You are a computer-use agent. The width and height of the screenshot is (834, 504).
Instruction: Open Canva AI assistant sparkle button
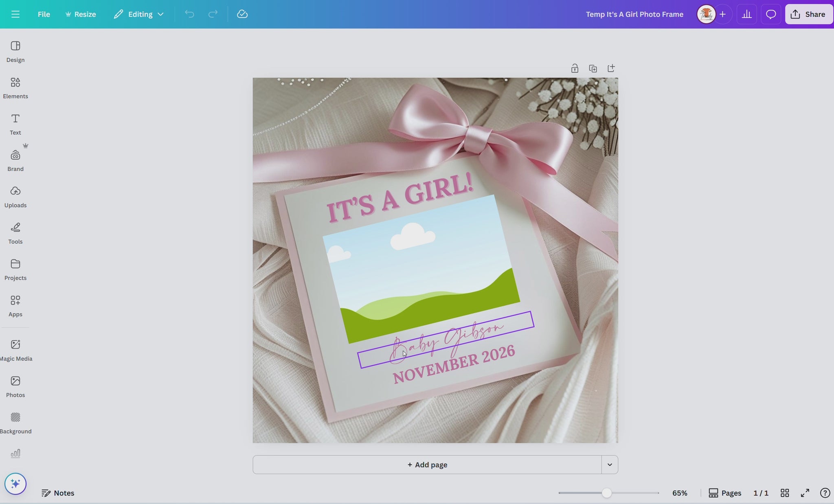coord(15,484)
